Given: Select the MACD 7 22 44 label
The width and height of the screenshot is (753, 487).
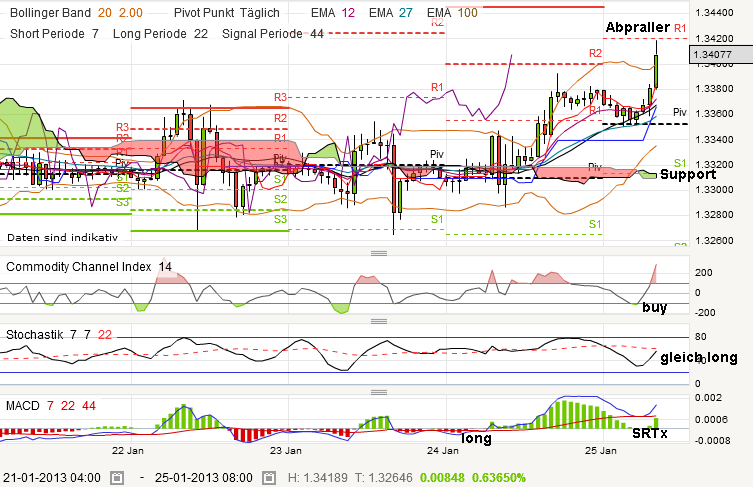Looking at the screenshot, I should (51, 406).
